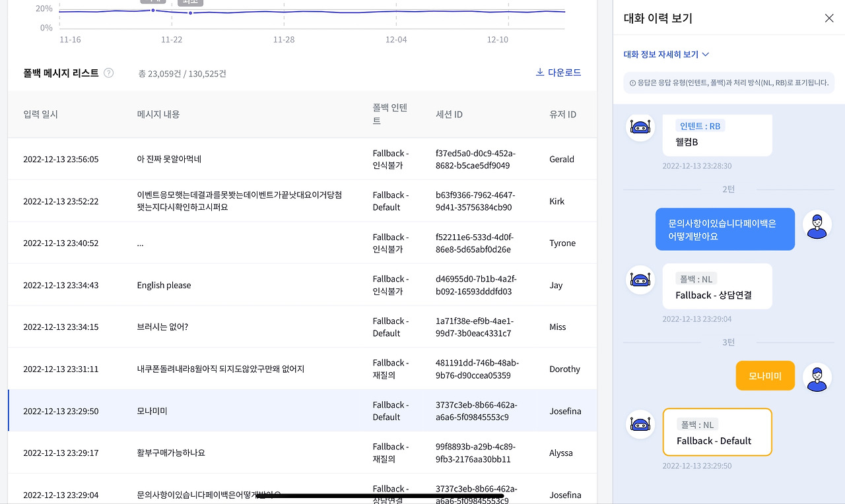This screenshot has width=845, height=504.
Task: Click the 다운로드 link
Action: tap(558, 73)
